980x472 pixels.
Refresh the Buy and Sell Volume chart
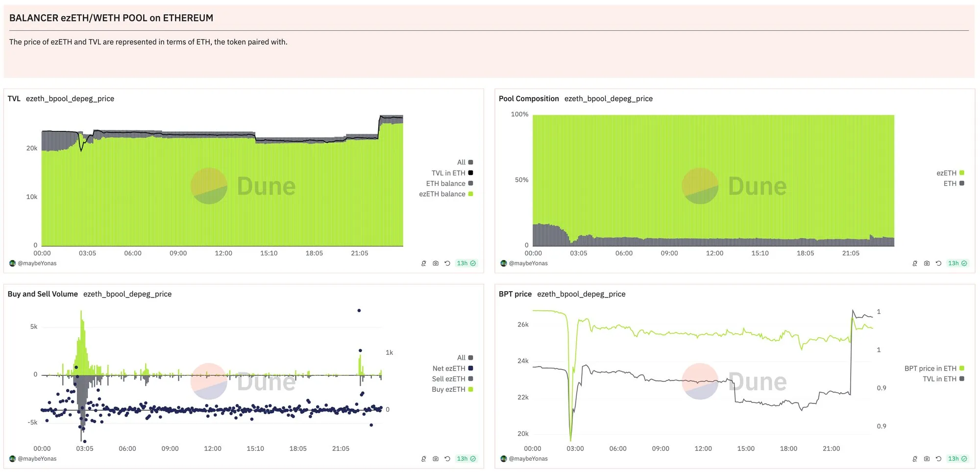point(447,459)
